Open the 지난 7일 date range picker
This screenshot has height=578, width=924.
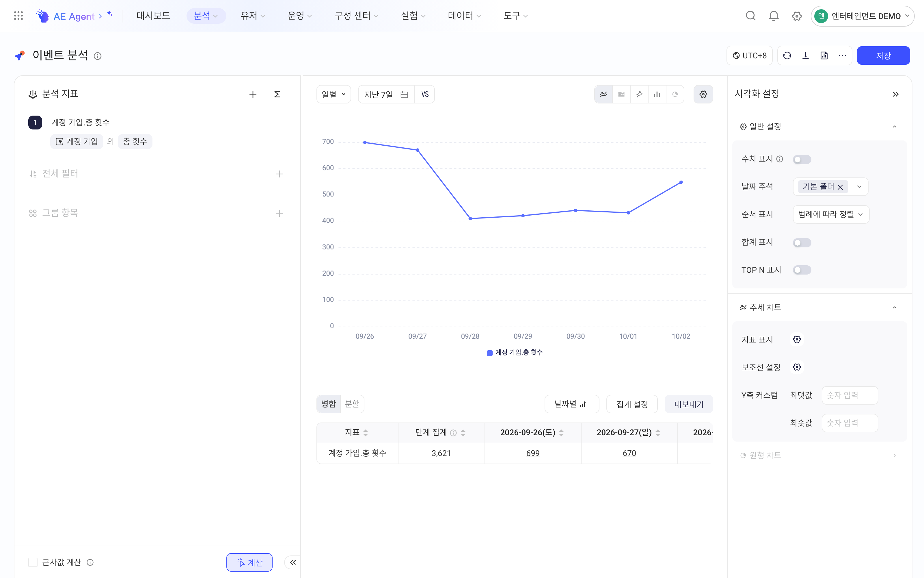[x=386, y=95]
